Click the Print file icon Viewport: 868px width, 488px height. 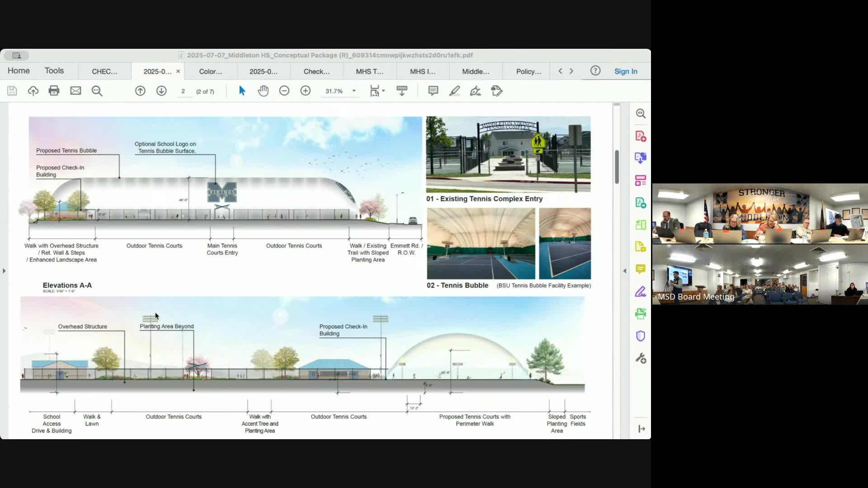54,91
